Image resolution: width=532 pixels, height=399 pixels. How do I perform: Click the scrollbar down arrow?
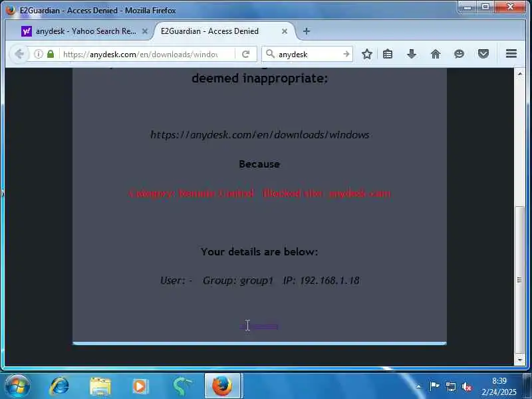[x=519, y=360]
